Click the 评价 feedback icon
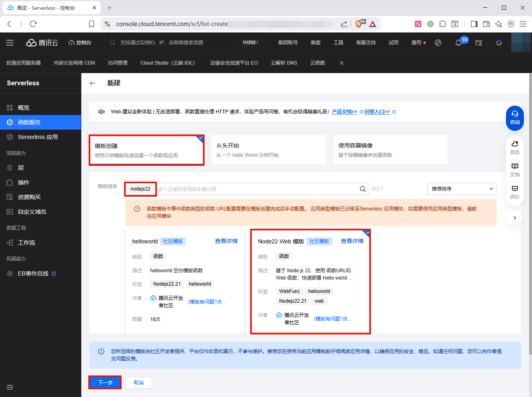The height and width of the screenshot is (397, 532). tap(515, 192)
